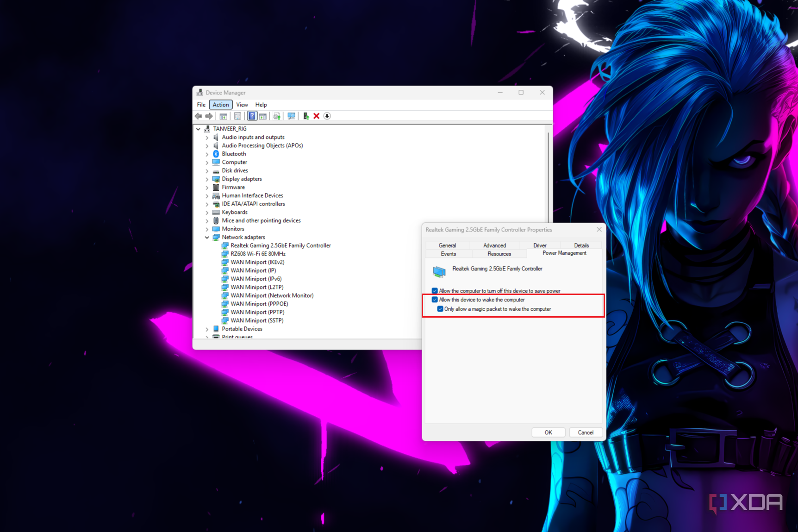Click the Enable device toolbar icon
Viewport: 798px width, 532px height.
305,116
